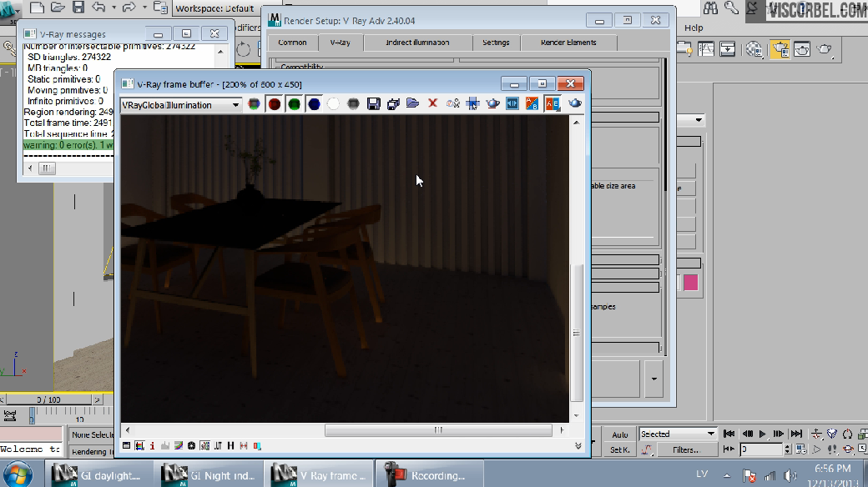The width and height of the screenshot is (868, 487).
Task: Click the 0 / 100 time slider
Action: tap(48, 399)
